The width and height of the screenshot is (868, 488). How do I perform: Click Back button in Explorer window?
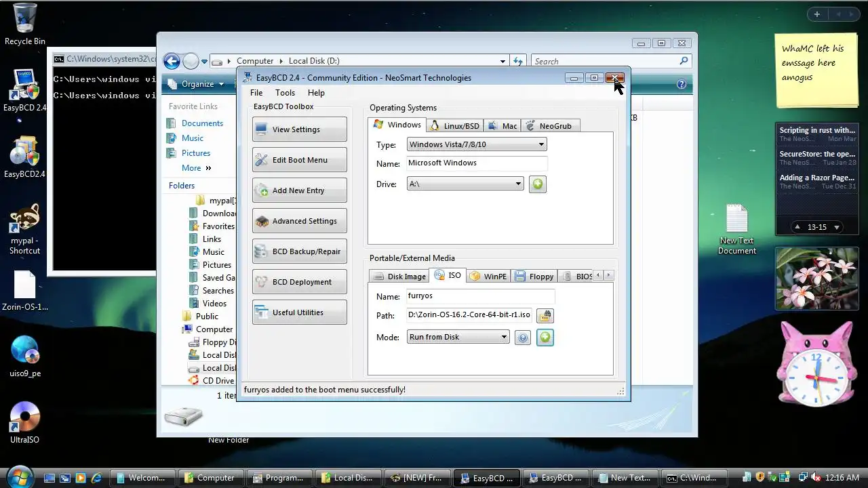pyautogui.click(x=172, y=62)
